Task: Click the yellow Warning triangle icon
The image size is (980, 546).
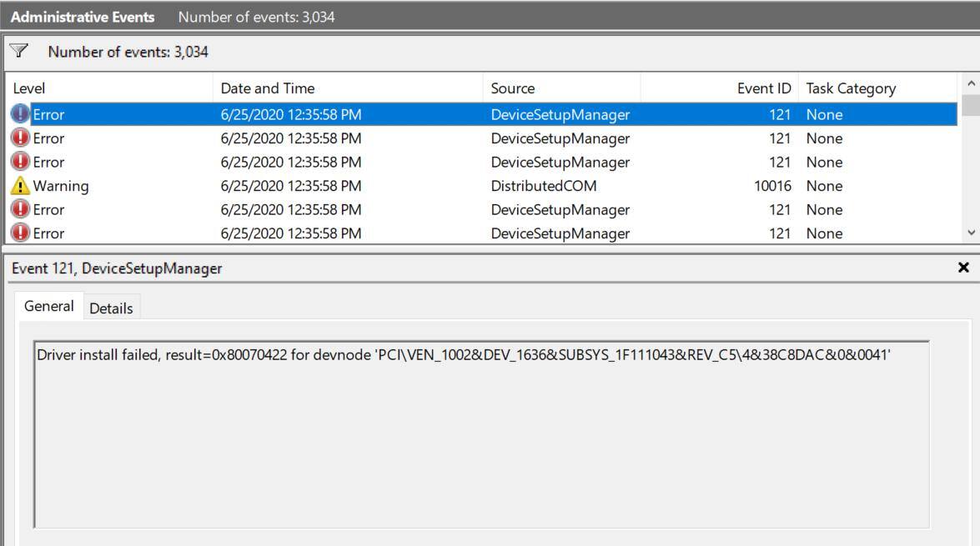Action: pos(21,187)
